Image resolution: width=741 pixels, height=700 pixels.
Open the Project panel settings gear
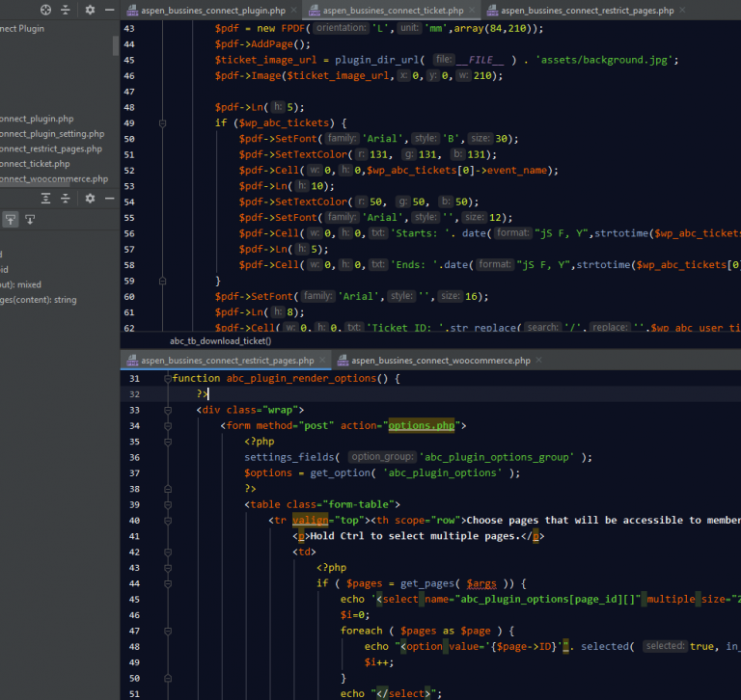coord(90,10)
